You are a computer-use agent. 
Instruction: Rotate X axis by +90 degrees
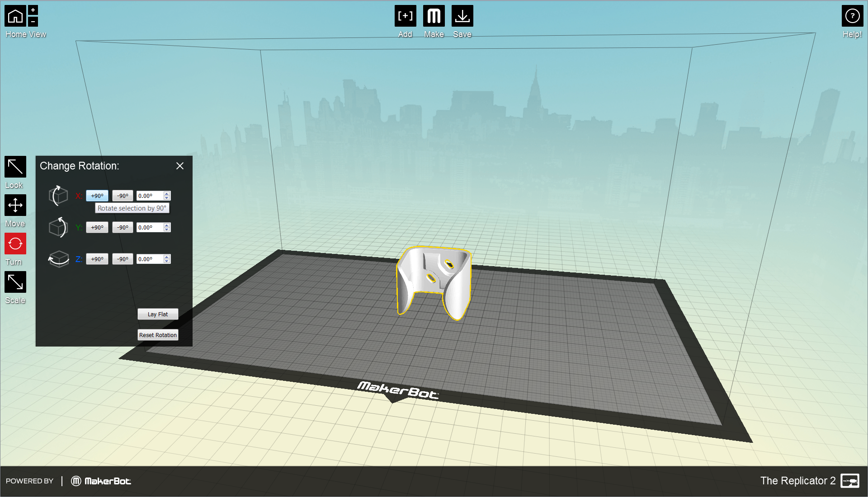pos(97,196)
